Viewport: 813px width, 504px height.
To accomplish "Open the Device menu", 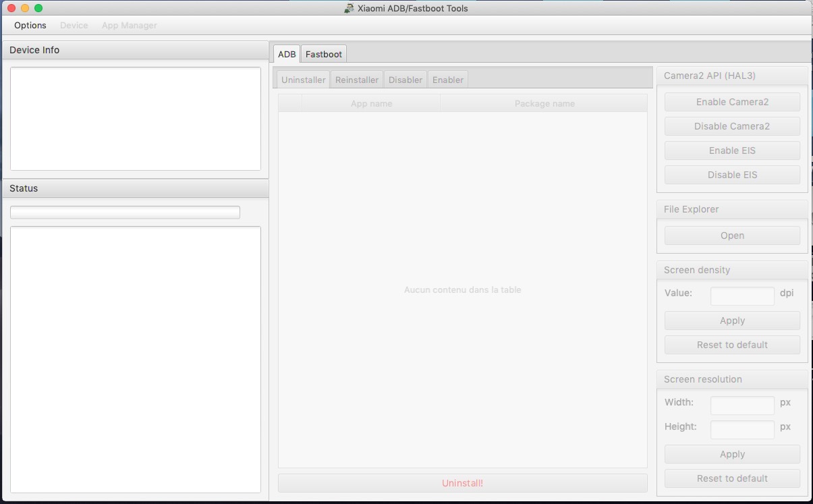I will click(x=74, y=26).
